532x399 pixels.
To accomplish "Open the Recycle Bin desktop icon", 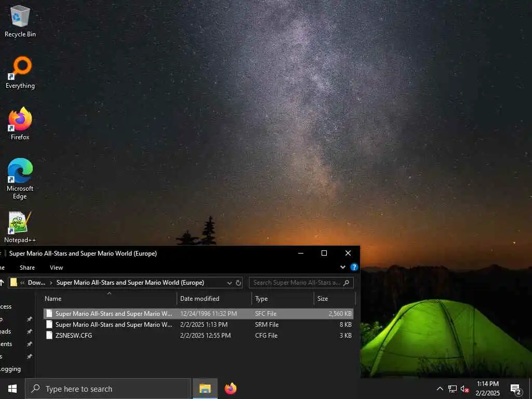I will 20,21.
